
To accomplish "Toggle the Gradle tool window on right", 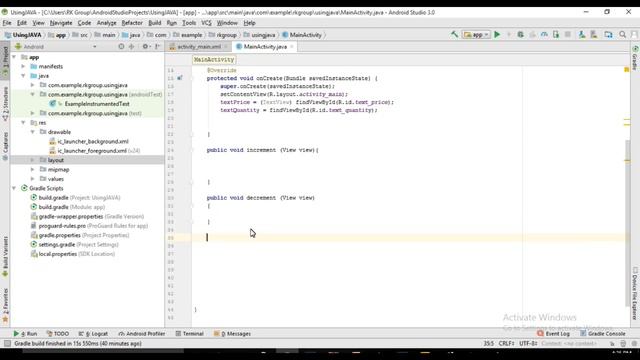I will 635,58.
